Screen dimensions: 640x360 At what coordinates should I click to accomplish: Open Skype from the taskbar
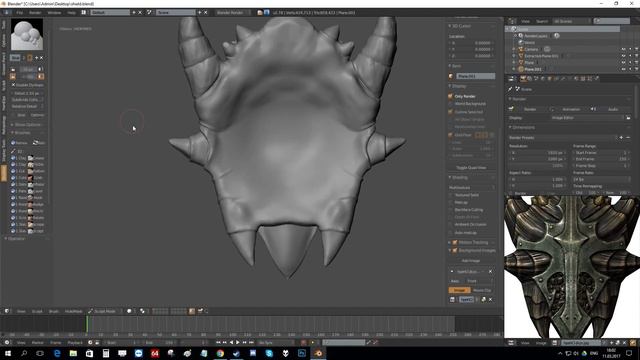tap(269, 353)
